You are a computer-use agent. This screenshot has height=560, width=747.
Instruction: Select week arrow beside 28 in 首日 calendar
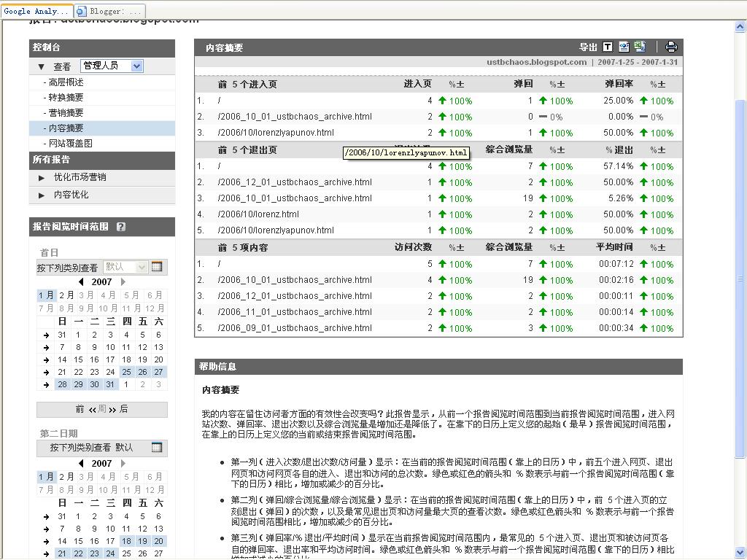click(46, 385)
